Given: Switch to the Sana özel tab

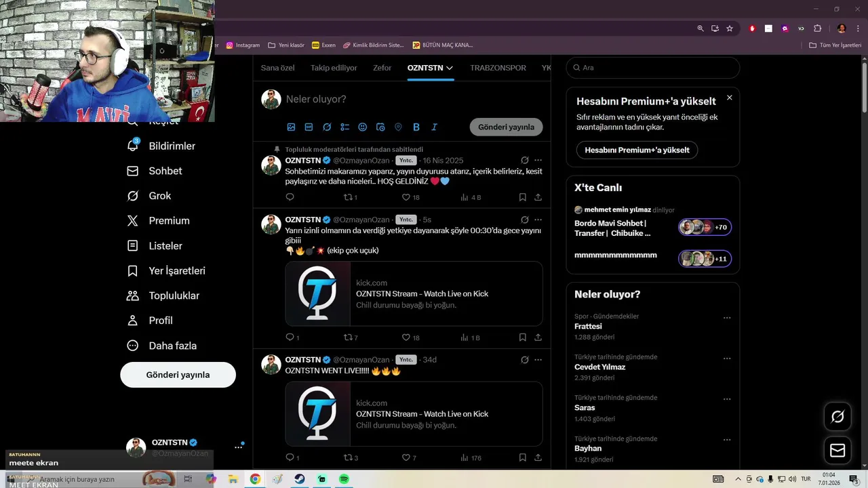Looking at the screenshot, I should (278, 68).
